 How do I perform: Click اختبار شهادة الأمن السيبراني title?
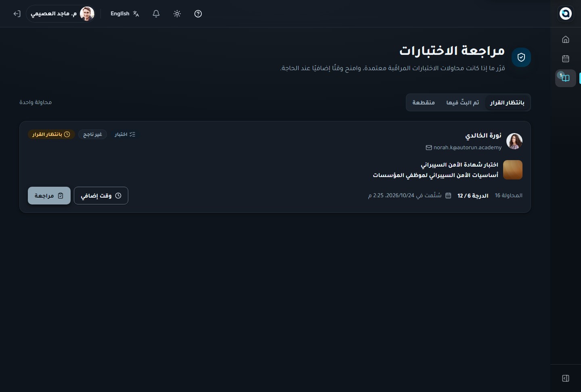coord(460,165)
